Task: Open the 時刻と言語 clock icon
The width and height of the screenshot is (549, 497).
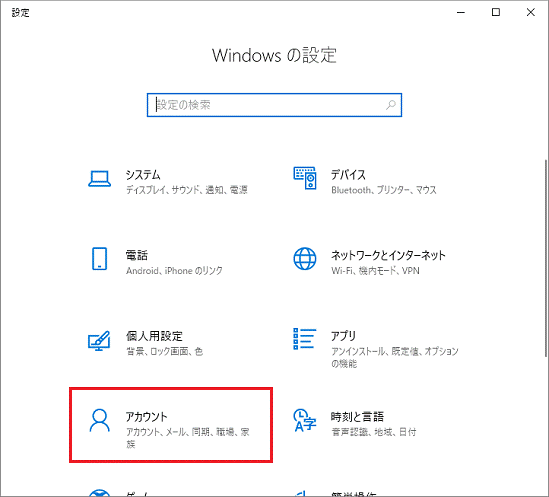Action: tap(305, 420)
